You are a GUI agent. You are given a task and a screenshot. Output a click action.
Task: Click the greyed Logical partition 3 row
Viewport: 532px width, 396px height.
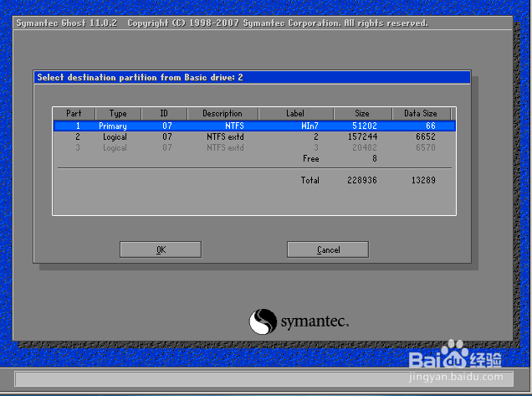point(254,147)
